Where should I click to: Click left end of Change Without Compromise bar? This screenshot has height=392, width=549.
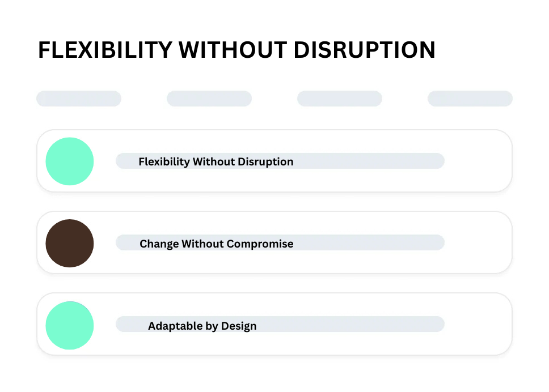coord(125,242)
